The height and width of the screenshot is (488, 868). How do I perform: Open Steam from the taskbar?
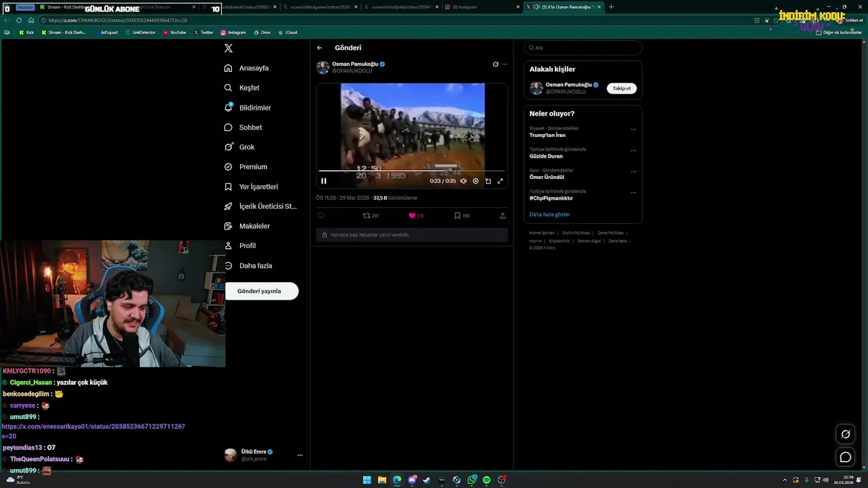[427, 480]
